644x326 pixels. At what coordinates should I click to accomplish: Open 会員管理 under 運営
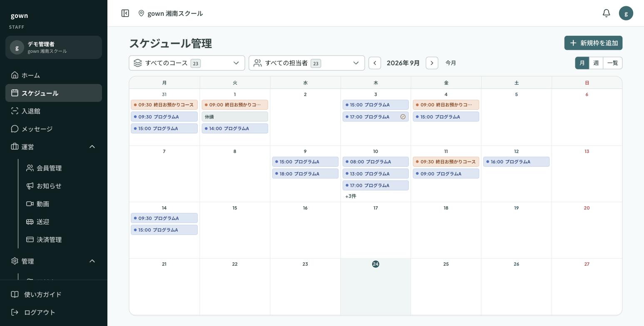click(61, 168)
